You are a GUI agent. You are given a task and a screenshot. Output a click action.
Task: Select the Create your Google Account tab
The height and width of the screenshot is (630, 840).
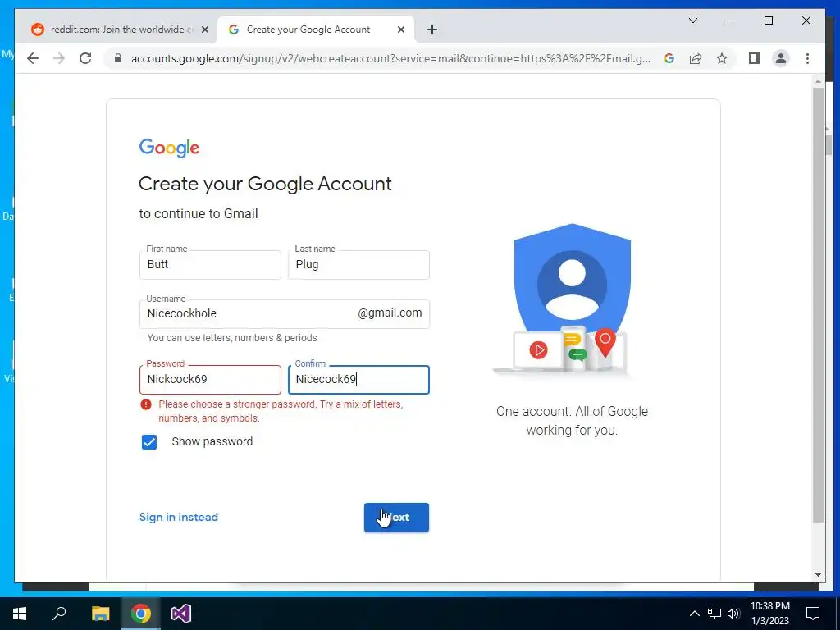pyautogui.click(x=316, y=30)
